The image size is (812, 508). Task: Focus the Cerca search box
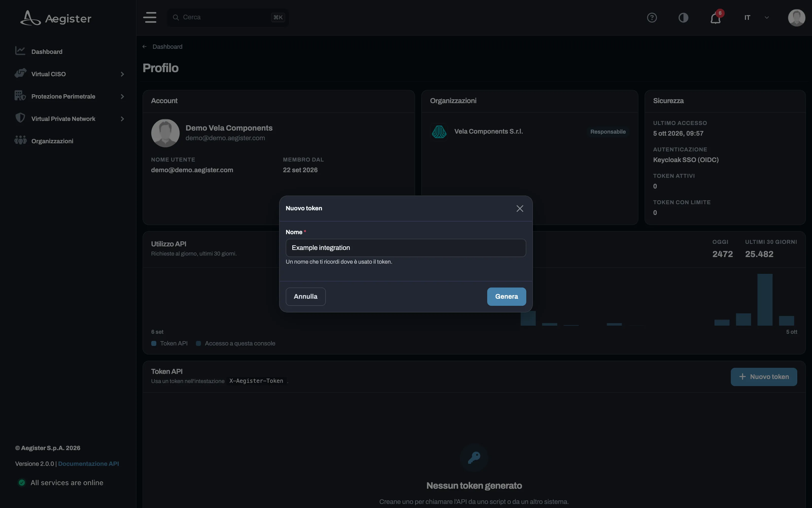pos(228,18)
